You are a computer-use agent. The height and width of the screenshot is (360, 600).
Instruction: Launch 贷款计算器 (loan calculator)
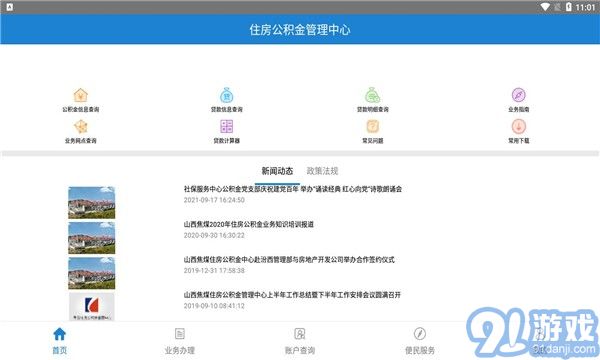click(227, 132)
